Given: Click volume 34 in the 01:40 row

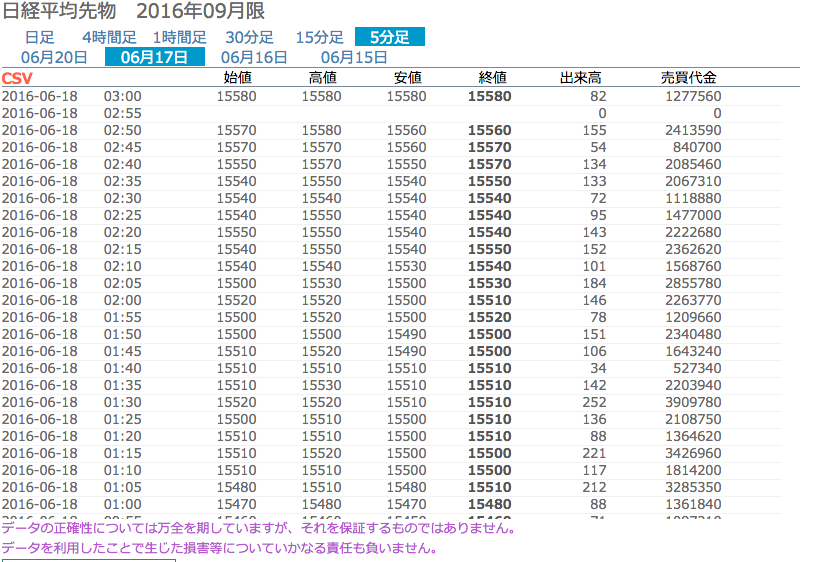Looking at the screenshot, I should [598, 368].
